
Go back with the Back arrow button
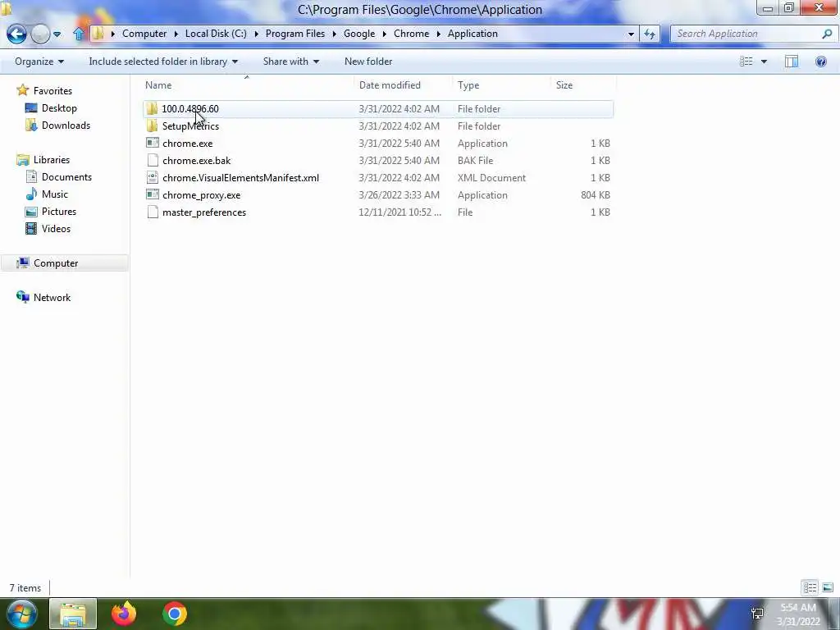[x=16, y=34]
